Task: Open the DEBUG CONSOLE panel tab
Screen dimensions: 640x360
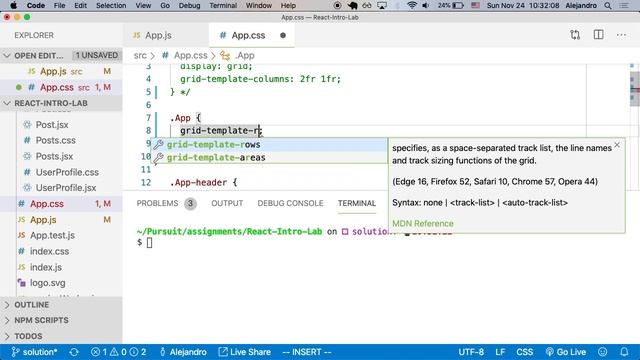Action: coord(290,203)
